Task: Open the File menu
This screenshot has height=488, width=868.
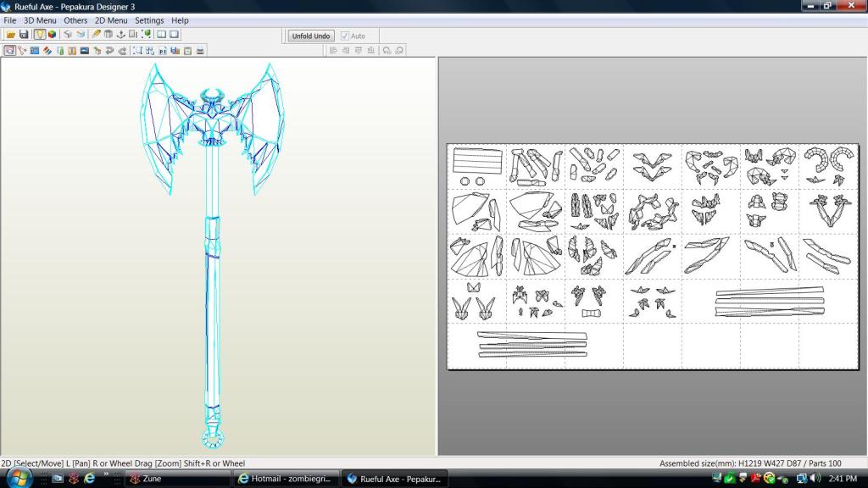Action: pos(10,20)
